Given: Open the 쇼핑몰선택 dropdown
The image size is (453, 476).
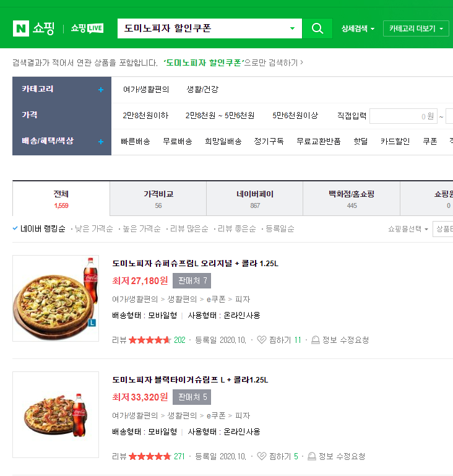Looking at the screenshot, I should (x=408, y=229).
